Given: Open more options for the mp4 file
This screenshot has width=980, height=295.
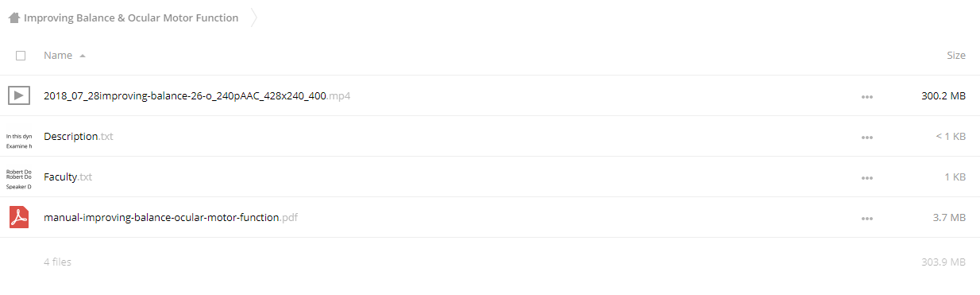Looking at the screenshot, I should 866,97.
